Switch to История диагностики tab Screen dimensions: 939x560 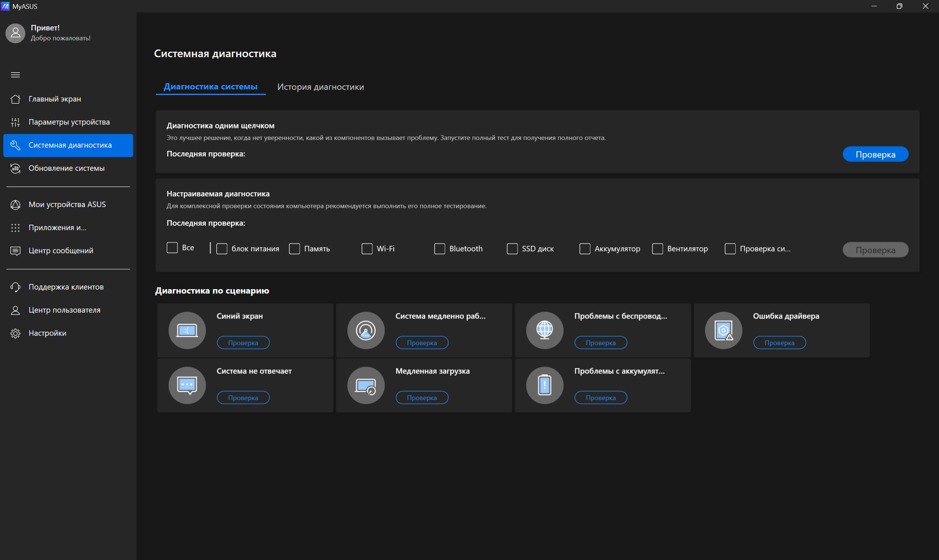[321, 87]
